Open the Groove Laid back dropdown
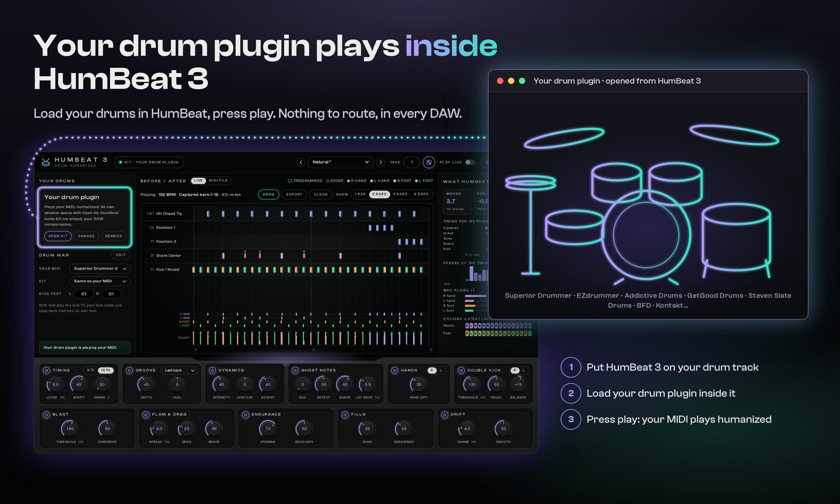 (180, 370)
